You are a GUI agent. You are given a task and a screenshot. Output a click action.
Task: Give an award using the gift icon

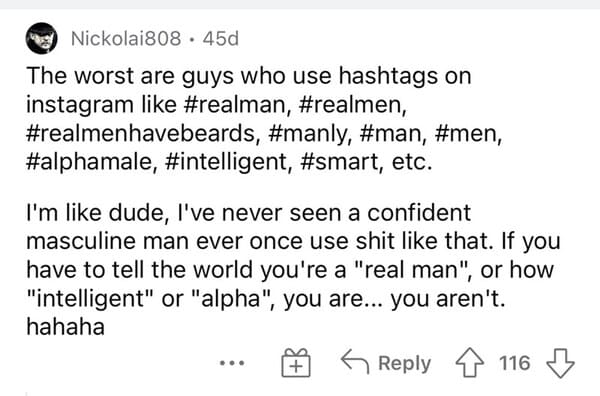pyautogui.click(x=296, y=363)
